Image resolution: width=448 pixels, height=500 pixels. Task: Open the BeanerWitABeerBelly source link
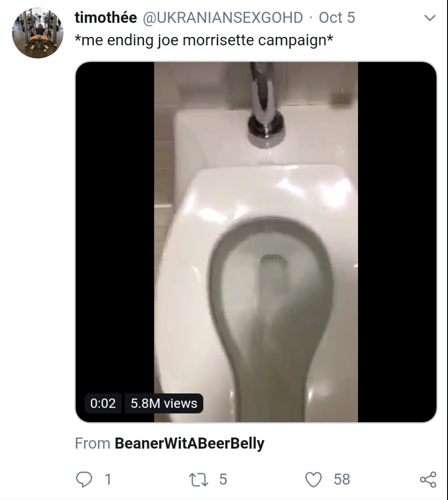point(189,443)
